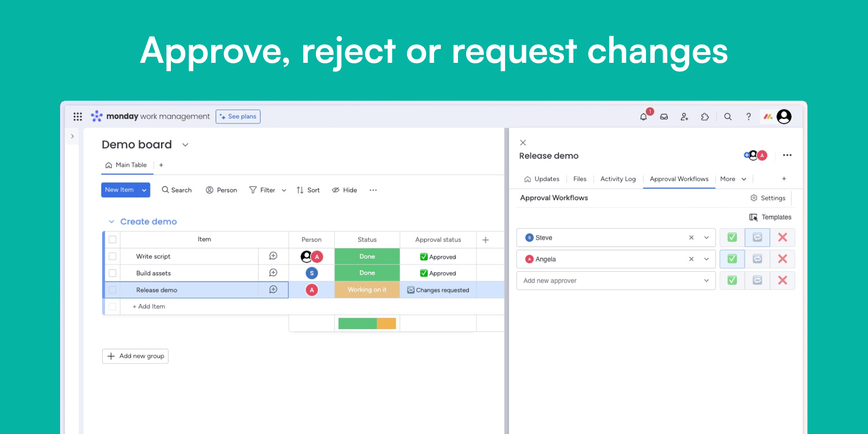Add a new tab view in item panel
The width and height of the screenshot is (868, 434).
click(784, 179)
